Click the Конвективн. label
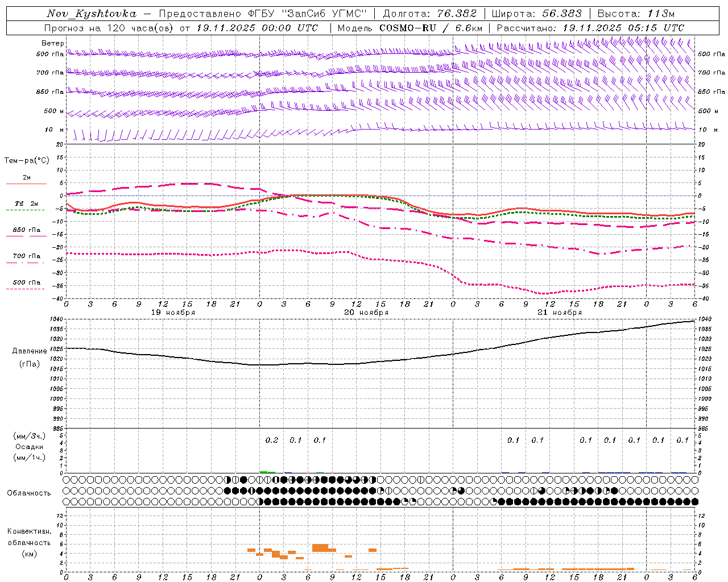728x582 pixels. click(x=29, y=531)
